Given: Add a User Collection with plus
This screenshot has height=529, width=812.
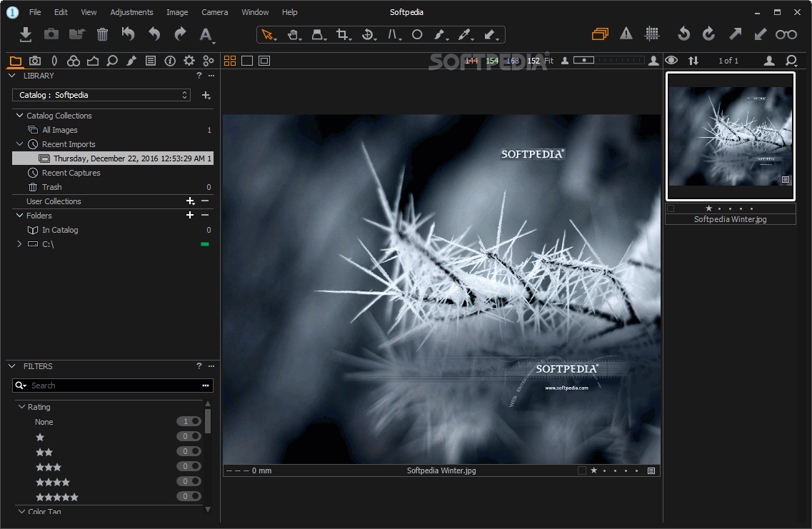Looking at the screenshot, I should click(190, 201).
